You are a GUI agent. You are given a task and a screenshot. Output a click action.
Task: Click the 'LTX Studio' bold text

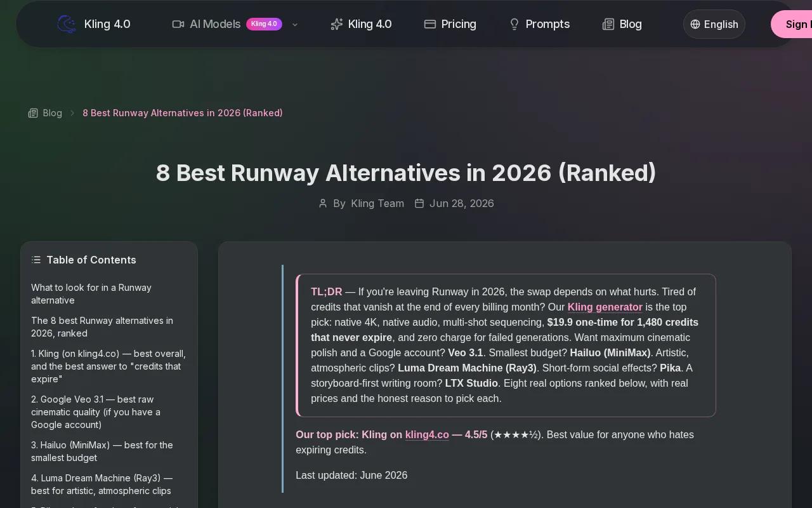coord(471,384)
